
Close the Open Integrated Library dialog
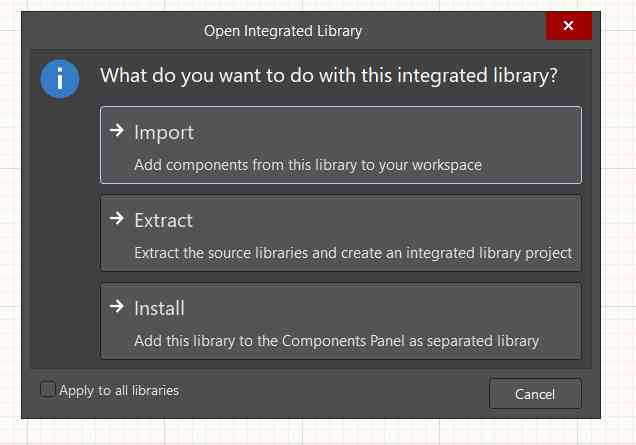tap(569, 27)
